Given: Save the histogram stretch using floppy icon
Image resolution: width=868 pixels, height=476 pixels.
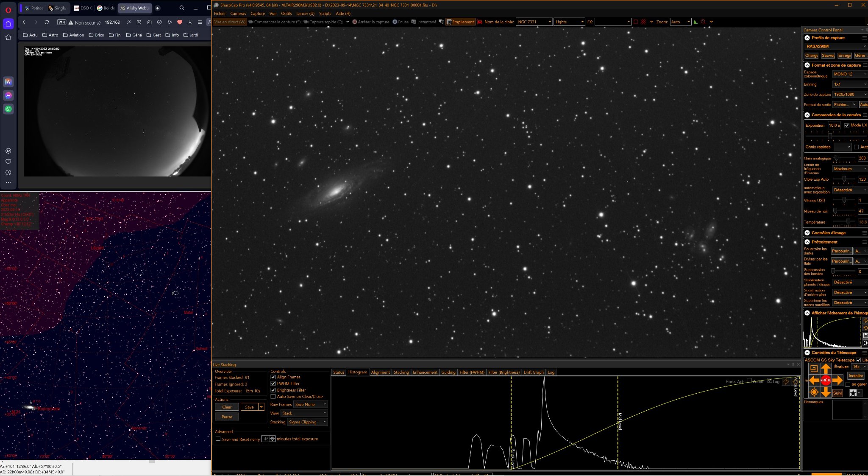Looking at the screenshot, I should 865,336.
